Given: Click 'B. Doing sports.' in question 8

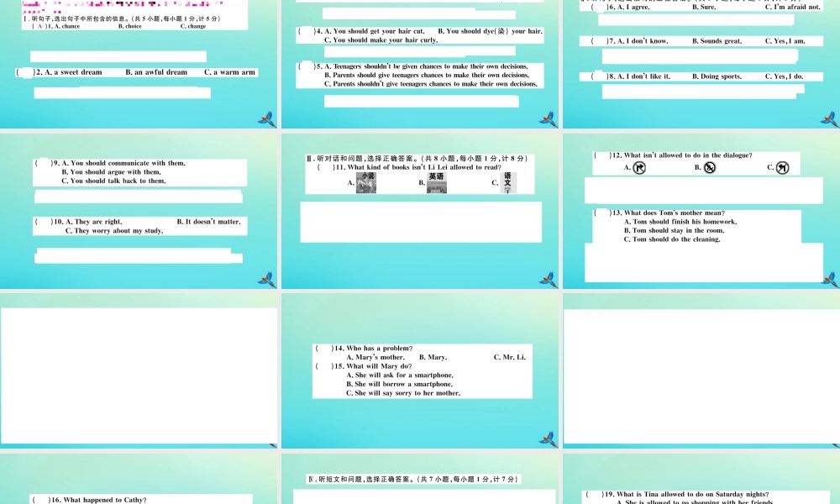Looking at the screenshot, I should [717, 76].
